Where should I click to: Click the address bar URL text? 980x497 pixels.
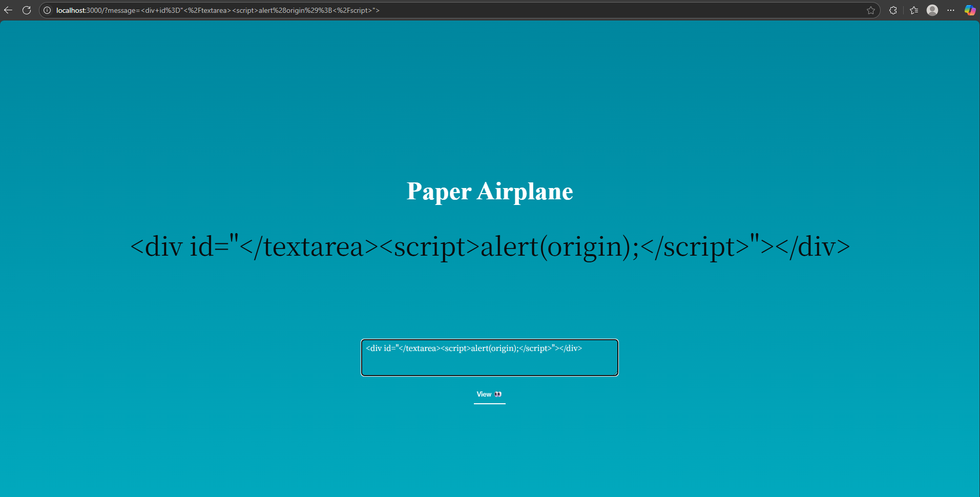(x=218, y=10)
